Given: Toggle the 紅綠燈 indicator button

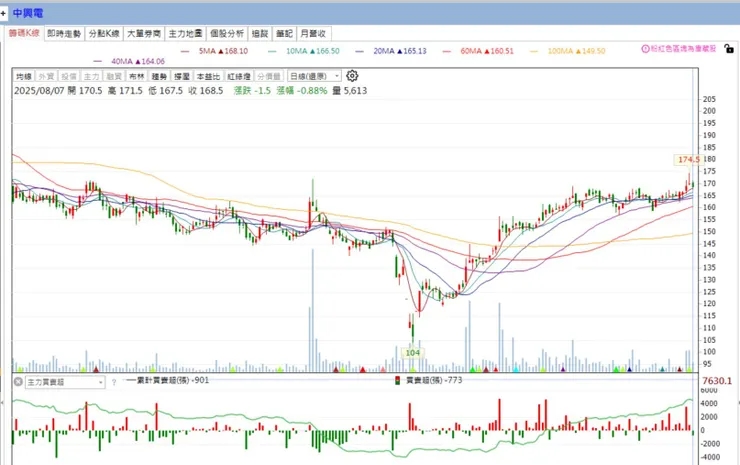Looking at the screenshot, I should 239,76.
